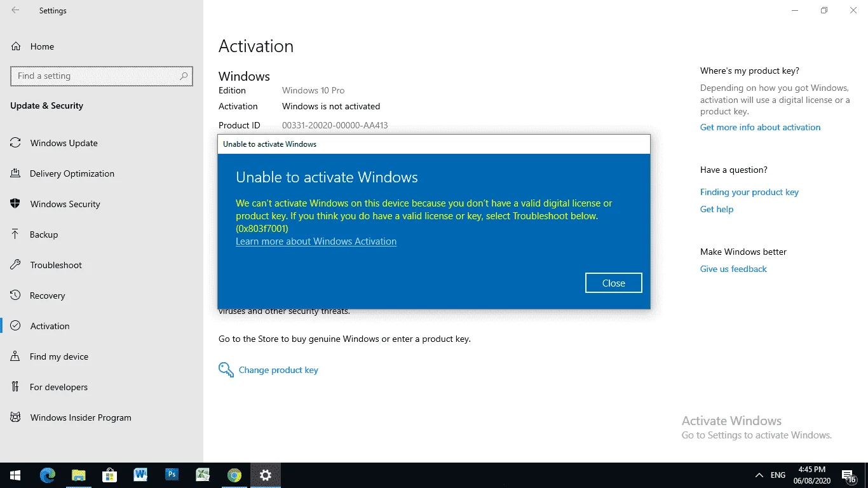Open the Troubleshoot section
868x488 pixels.
click(46, 265)
